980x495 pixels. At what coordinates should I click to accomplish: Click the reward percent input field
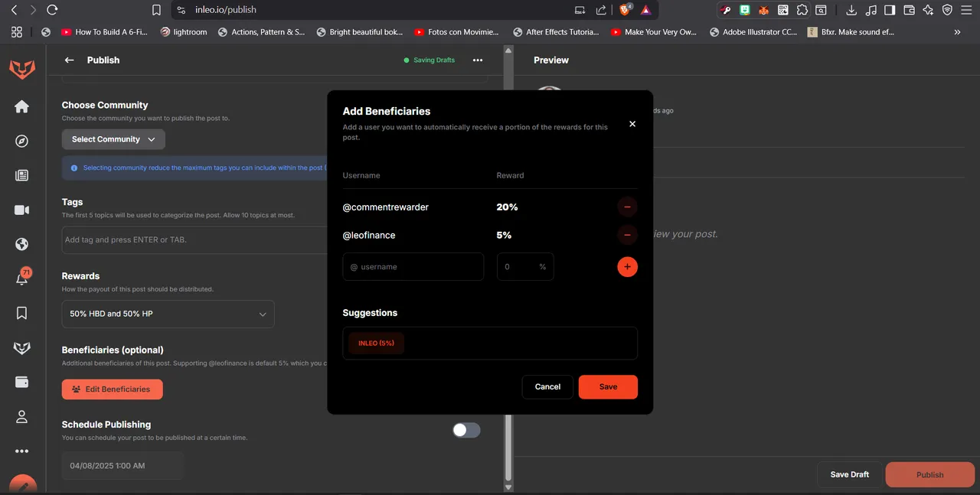(x=525, y=266)
